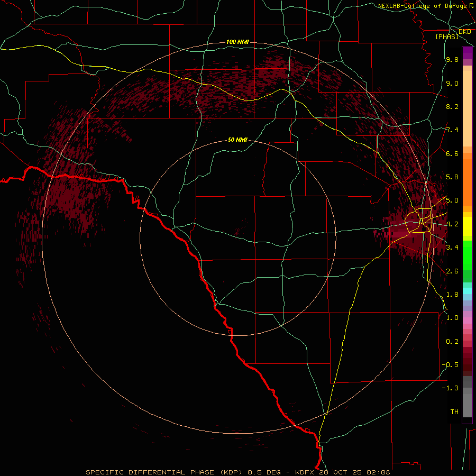Click the 4.2 scale value
Image resolution: width=476 pixels, height=476 pixels.
pyautogui.click(x=452, y=224)
